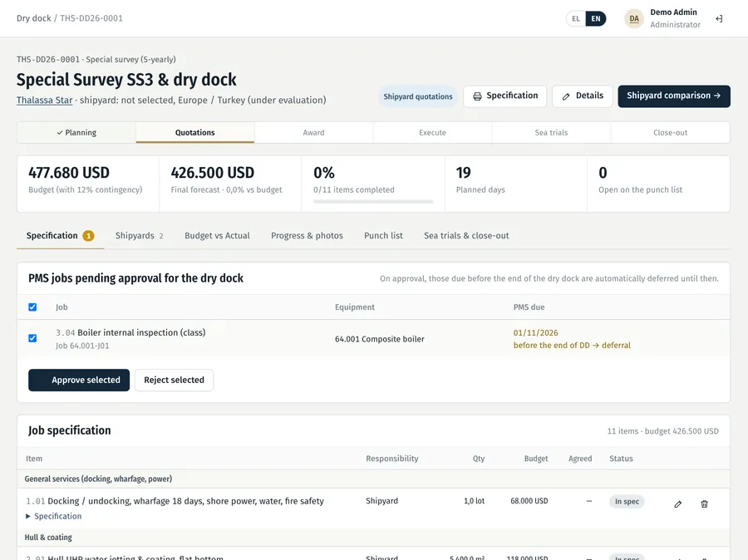Open Shipyard comparison
This screenshot has height=560, width=748.
point(674,96)
